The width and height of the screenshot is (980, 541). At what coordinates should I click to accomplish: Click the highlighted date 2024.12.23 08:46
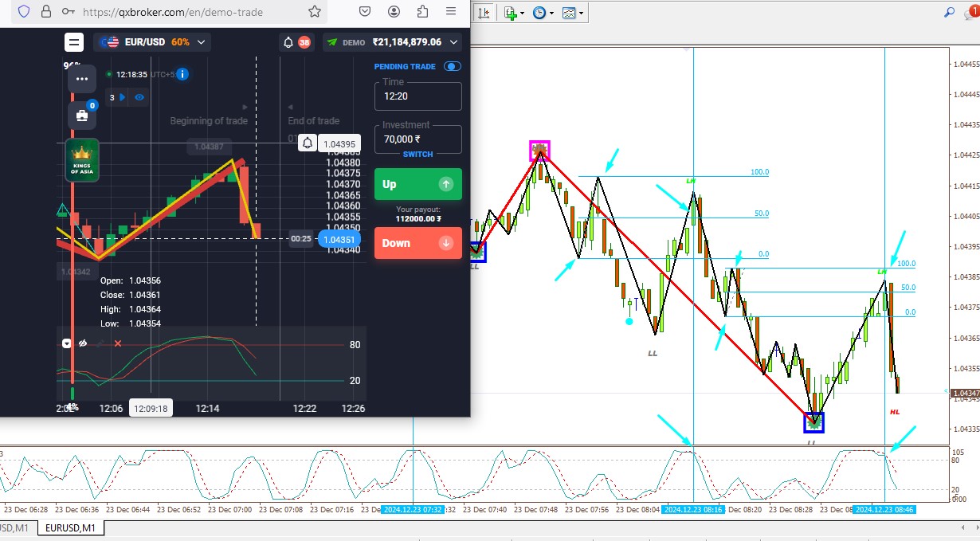[884, 509]
